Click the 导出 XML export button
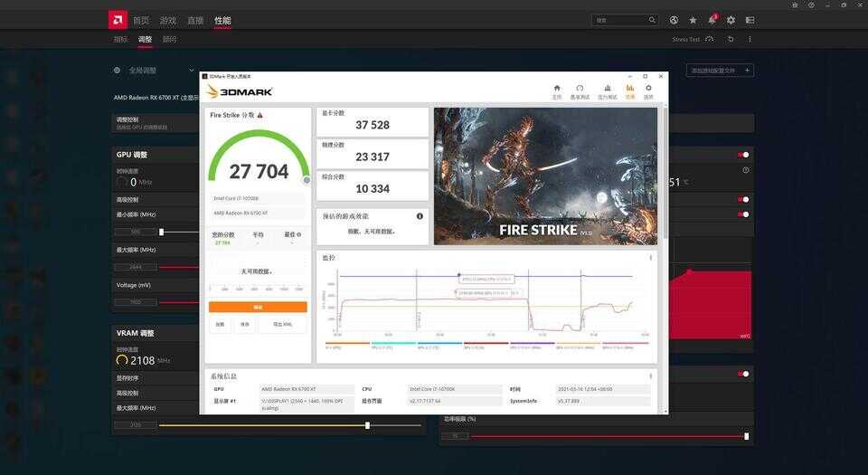Screen dimensions: 868x475 coord(282,325)
